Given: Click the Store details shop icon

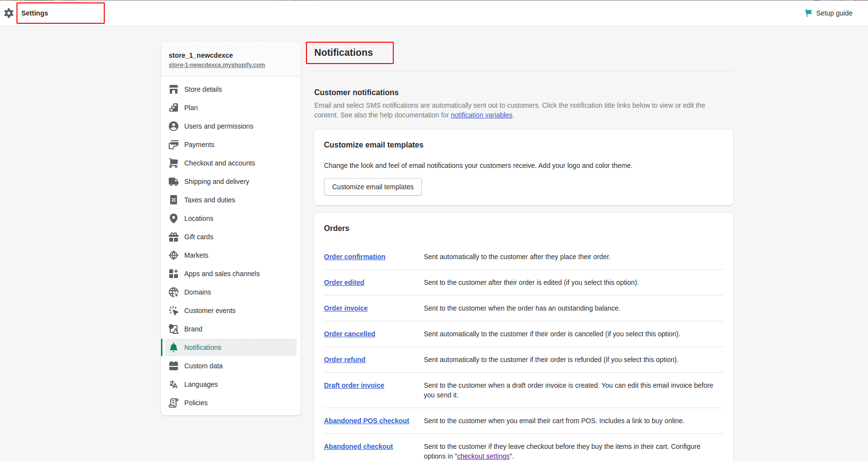Looking at the screenshot, I should (174, 89).
